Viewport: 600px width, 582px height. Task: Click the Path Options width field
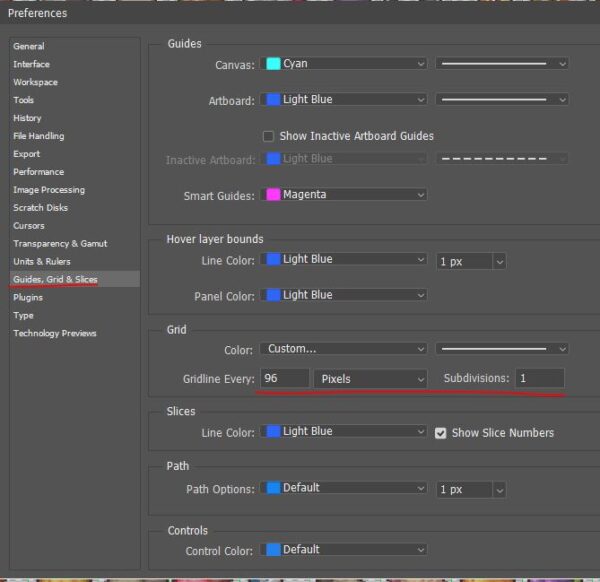(464, 490)
